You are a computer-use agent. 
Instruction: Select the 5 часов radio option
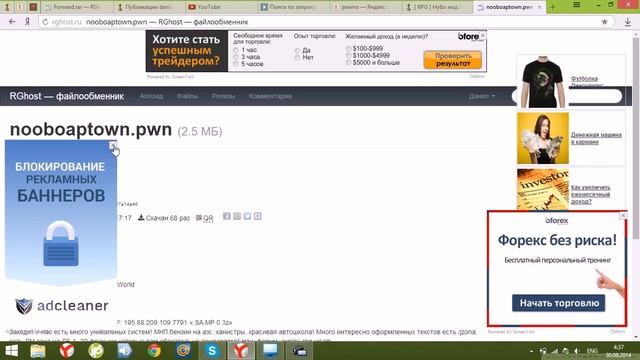[236, 64]
